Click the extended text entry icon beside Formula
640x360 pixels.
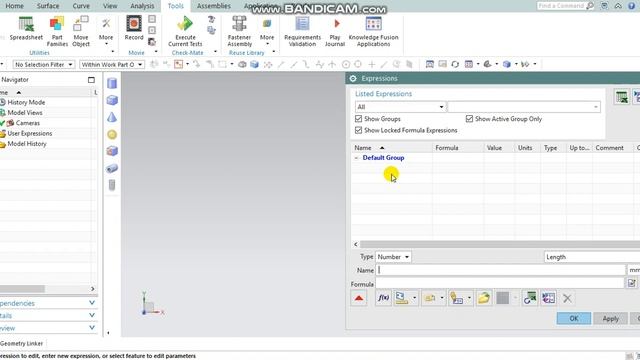point(631,283)
